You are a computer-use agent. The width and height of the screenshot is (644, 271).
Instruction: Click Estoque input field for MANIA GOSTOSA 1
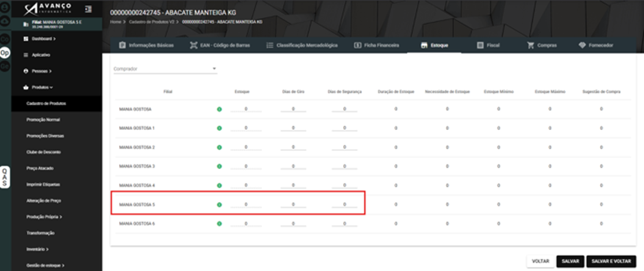(246, 128)
